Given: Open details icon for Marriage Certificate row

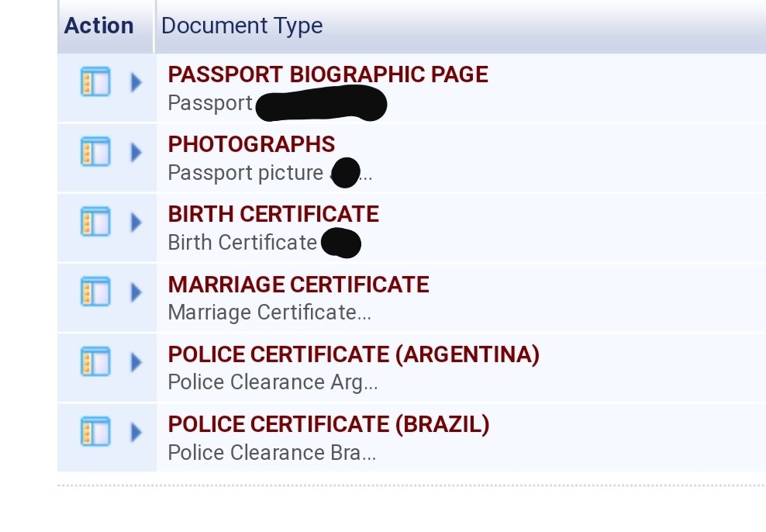Looking at the screenshot, I should (x=95, y=292).
